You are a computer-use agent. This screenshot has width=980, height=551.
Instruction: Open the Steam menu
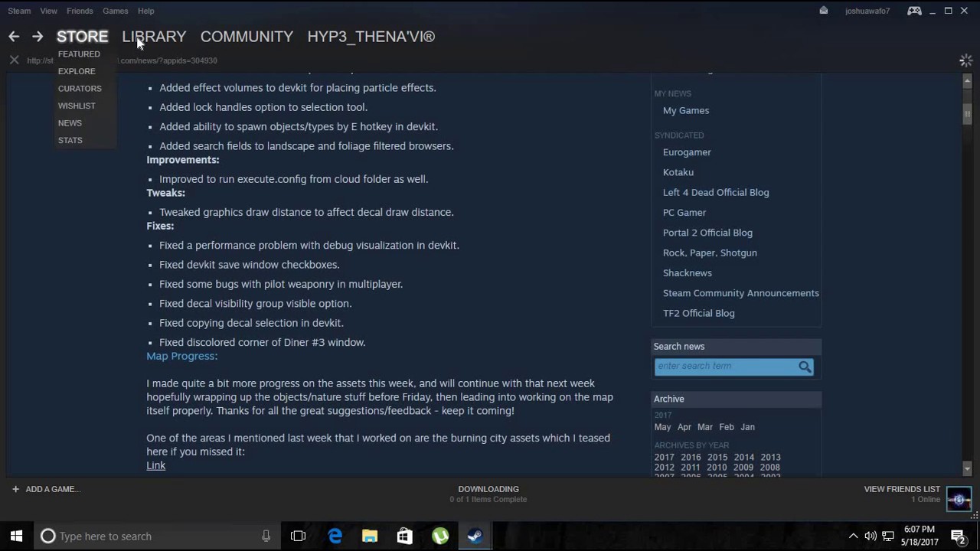click(x=19, y=11)
